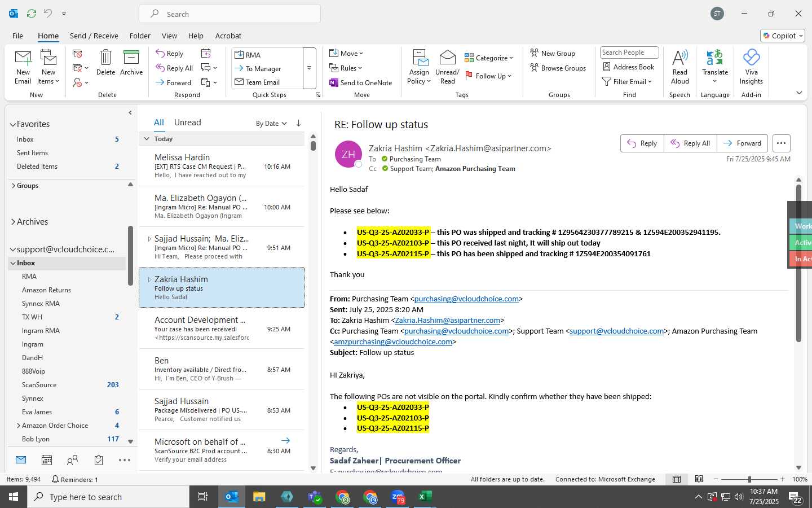Click the Read Aloud icon
This screenshot has height=508, width=812.
click(x=680, y=58)
